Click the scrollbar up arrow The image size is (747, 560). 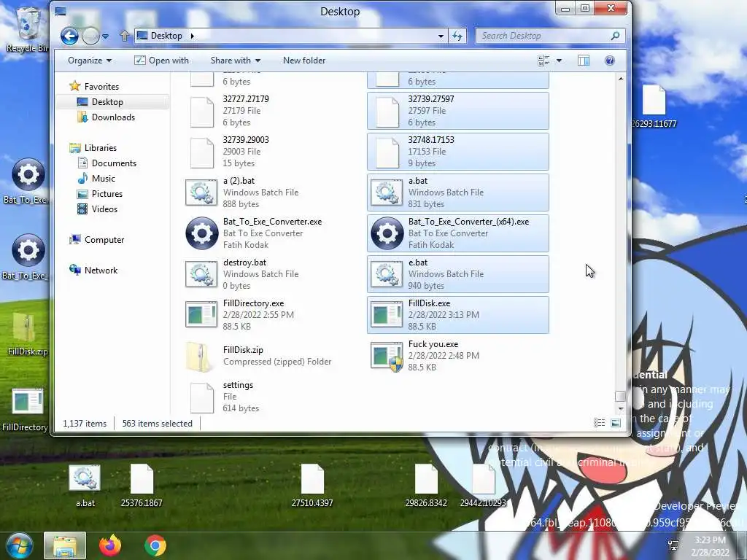coord(620,79)
